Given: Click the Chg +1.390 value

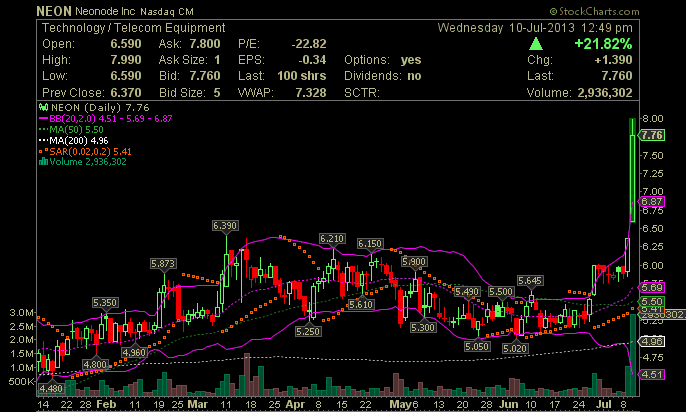Looking at the screenshot, I should [x=613, y=60].
